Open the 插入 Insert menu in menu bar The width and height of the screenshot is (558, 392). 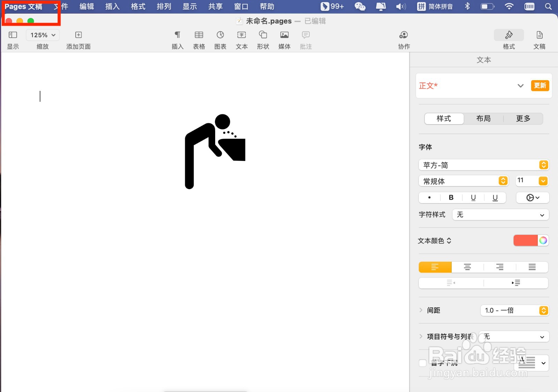point(112,6)
